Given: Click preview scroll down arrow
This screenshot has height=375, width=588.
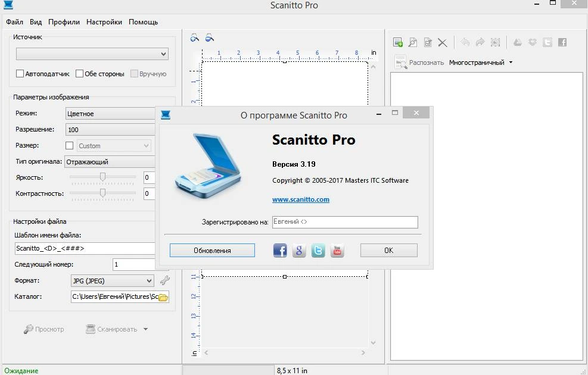Looking at the screenshot, I should pos(373,342).
